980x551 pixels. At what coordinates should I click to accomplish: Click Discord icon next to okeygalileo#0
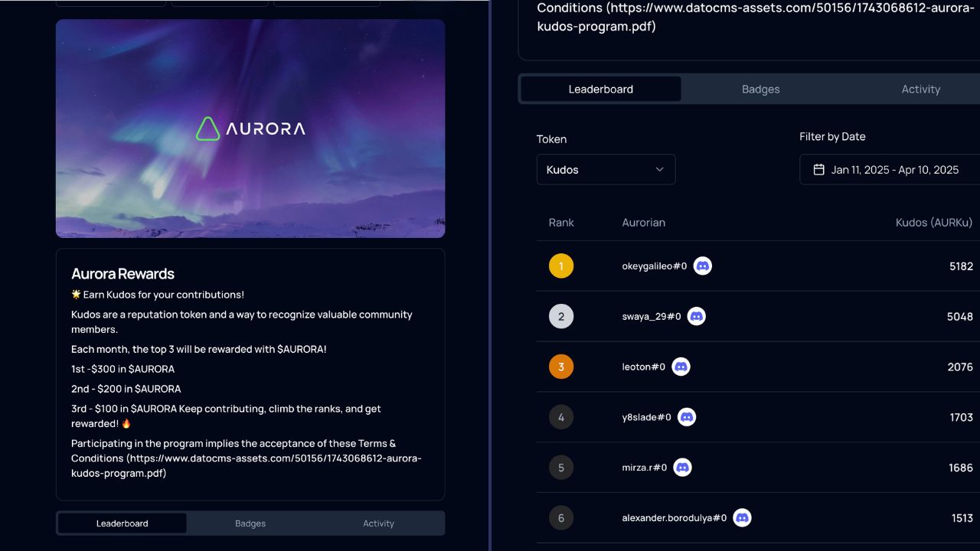pos(702,266)
